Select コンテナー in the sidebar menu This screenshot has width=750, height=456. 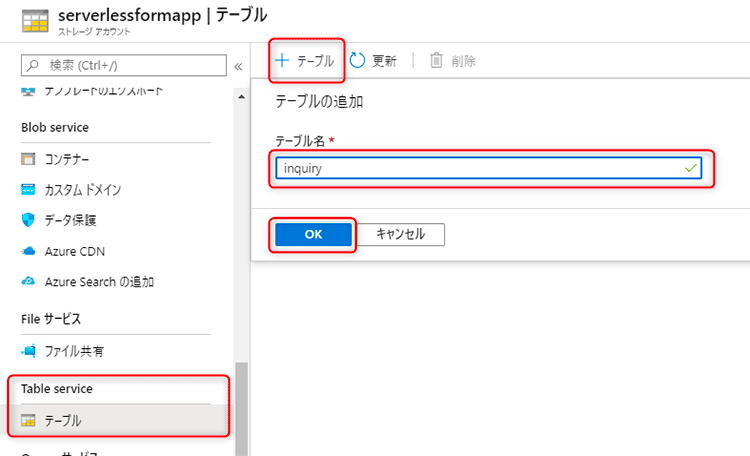click(x=66, y=159)
